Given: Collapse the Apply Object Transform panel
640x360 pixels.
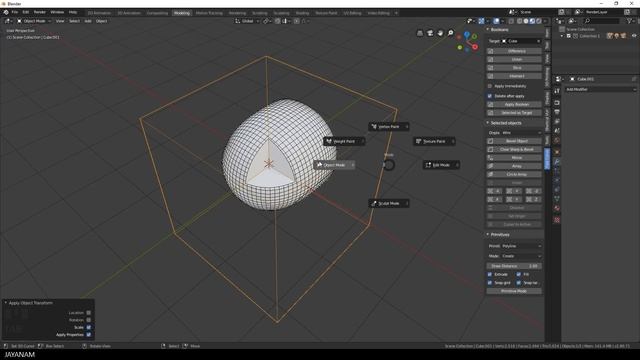Looking at the screenshot, I should click(6, 303).
